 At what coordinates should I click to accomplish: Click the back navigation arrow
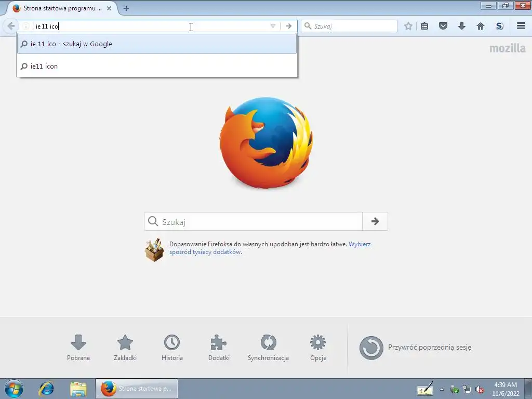[10, 26]
